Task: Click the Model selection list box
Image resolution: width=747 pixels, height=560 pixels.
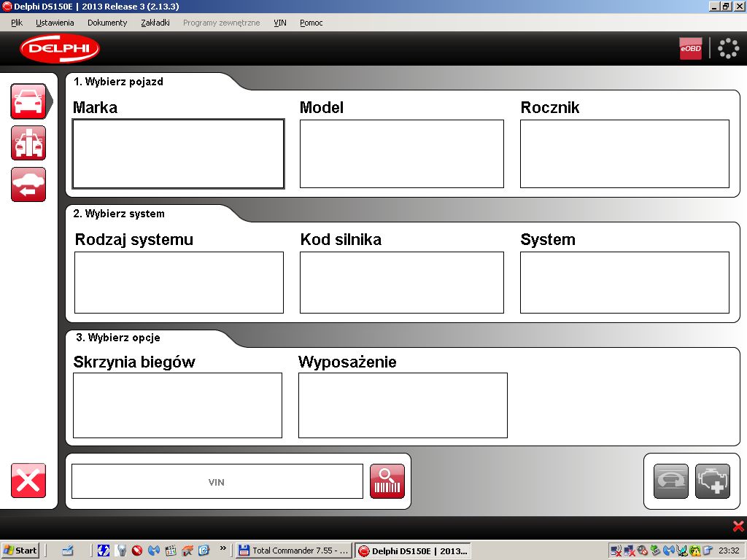Action: point(401,154)
